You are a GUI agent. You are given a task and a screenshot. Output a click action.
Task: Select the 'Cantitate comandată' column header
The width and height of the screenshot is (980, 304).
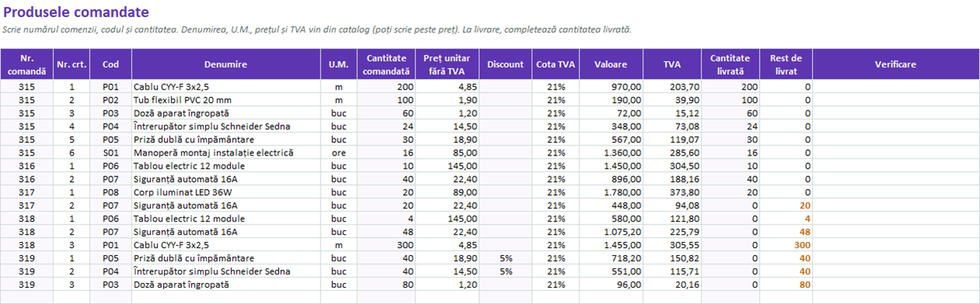point(387,65)
